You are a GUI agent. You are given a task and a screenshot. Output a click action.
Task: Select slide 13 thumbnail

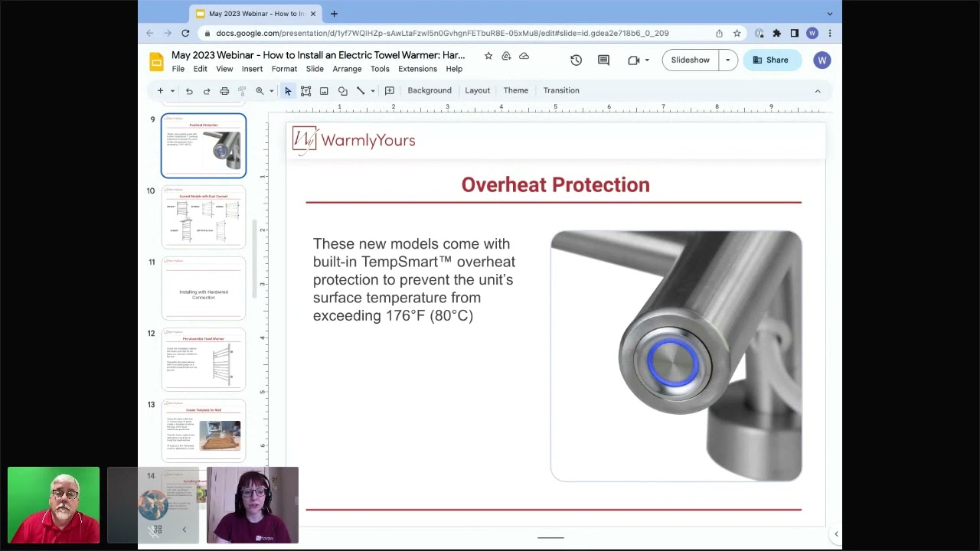204,430
